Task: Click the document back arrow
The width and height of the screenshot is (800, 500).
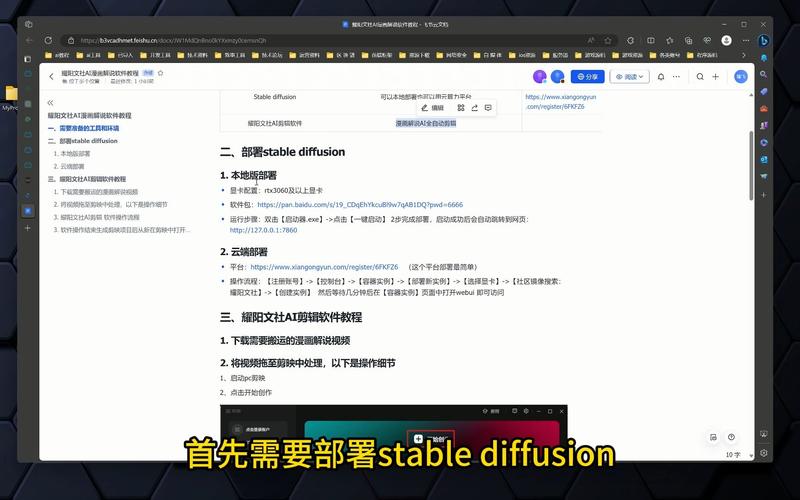Action: pos(51,77)
